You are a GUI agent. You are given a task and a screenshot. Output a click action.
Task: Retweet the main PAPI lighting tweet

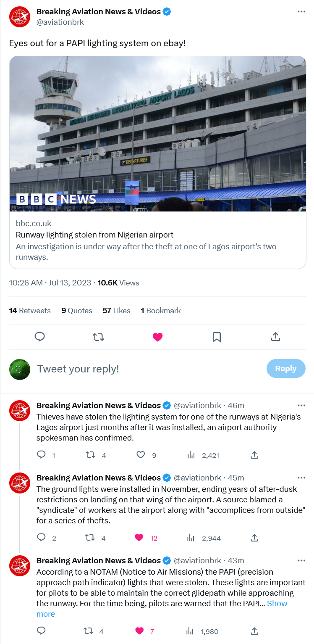[x=98, y=337]
